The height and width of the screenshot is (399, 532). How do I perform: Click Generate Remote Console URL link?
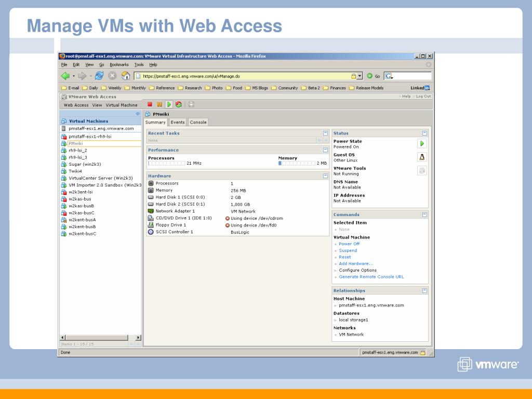tap(371, 277)
